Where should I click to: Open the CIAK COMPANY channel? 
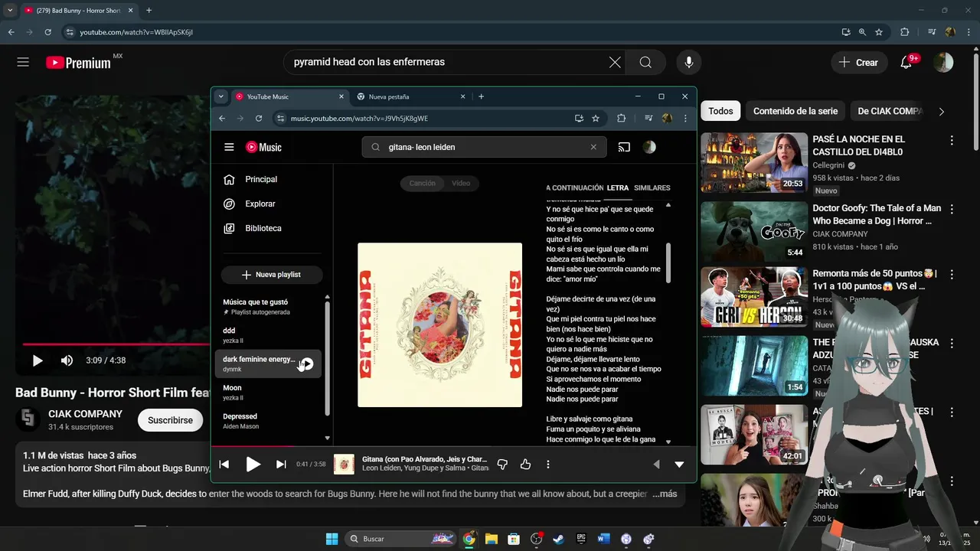[85, 414]
